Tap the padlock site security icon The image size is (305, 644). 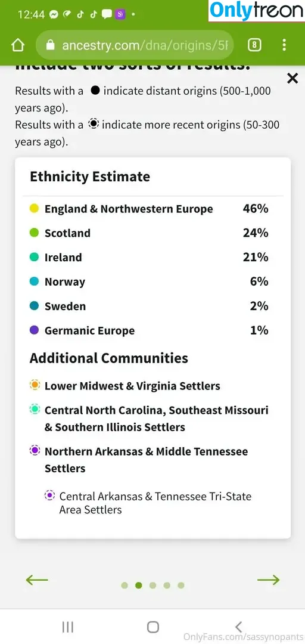click(x=51, y=45)
